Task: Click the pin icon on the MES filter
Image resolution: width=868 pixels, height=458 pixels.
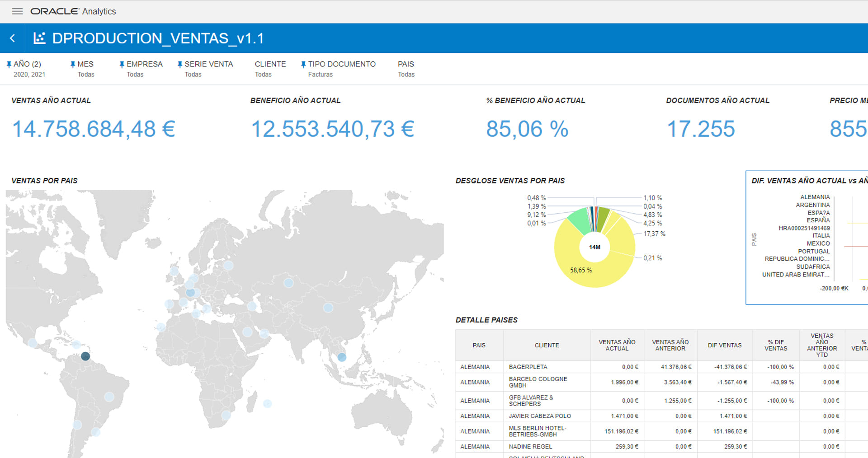Action: [72, 64]
